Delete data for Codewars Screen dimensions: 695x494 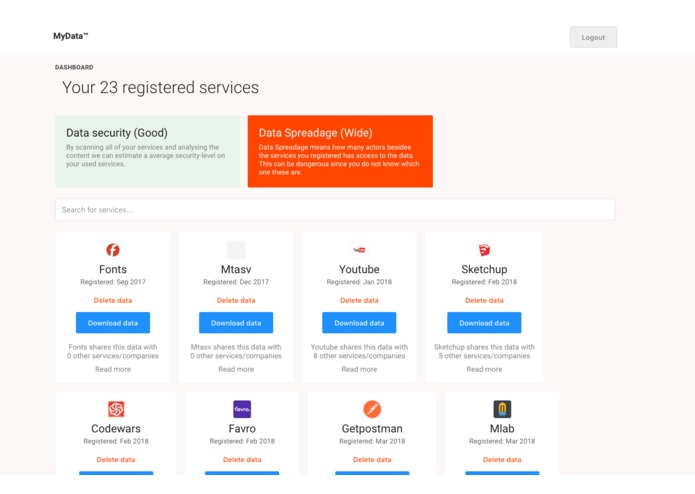point(116,460)
